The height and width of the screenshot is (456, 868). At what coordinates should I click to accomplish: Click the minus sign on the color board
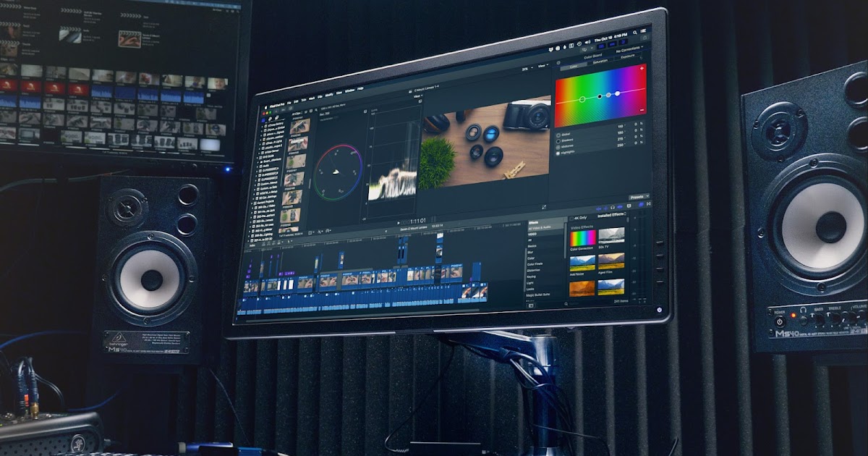point(642,111)
